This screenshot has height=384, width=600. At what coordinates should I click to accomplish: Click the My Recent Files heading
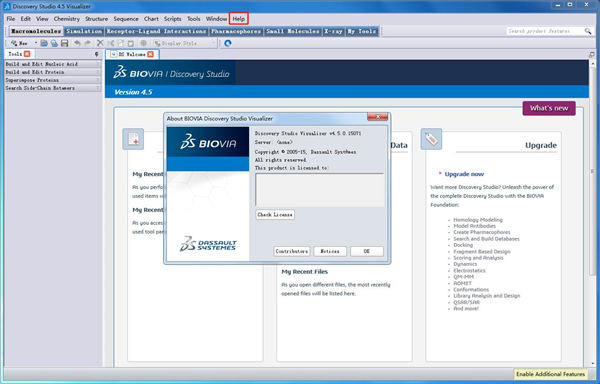click(x=305, y=272)
